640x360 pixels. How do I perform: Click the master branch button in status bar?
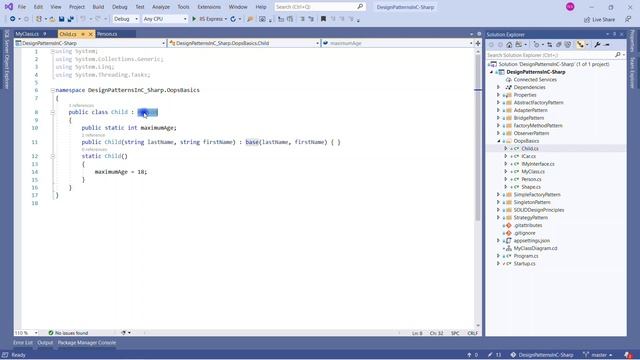[x=598, y=355]
